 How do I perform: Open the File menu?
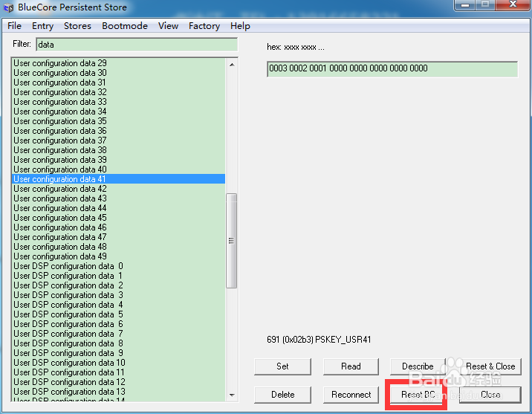pyautogui.click(x=14, y=26)
